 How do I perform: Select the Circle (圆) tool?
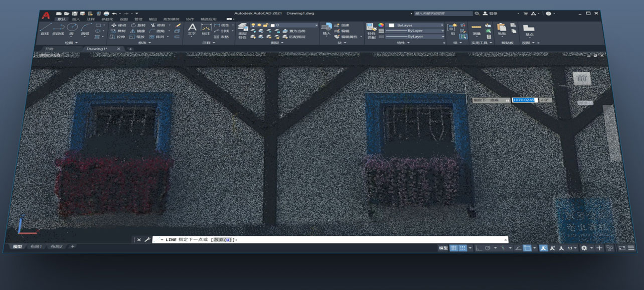[72, 28]
